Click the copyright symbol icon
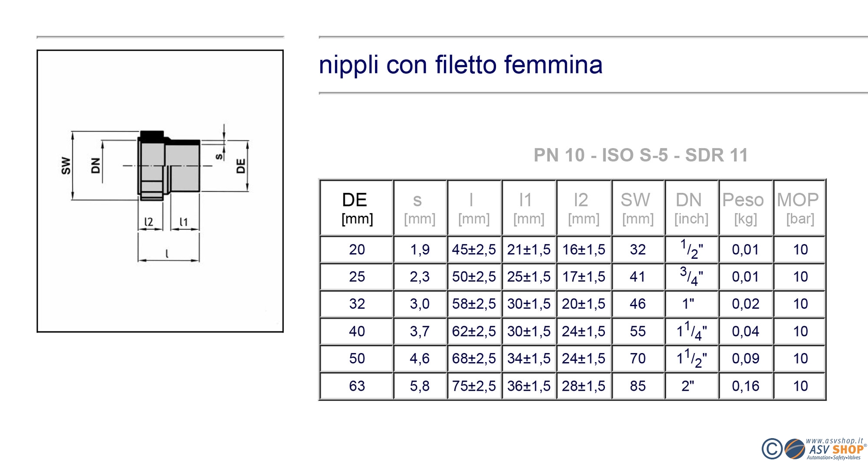868x462 pixels. pyautogui.click(x=772, y=449)
